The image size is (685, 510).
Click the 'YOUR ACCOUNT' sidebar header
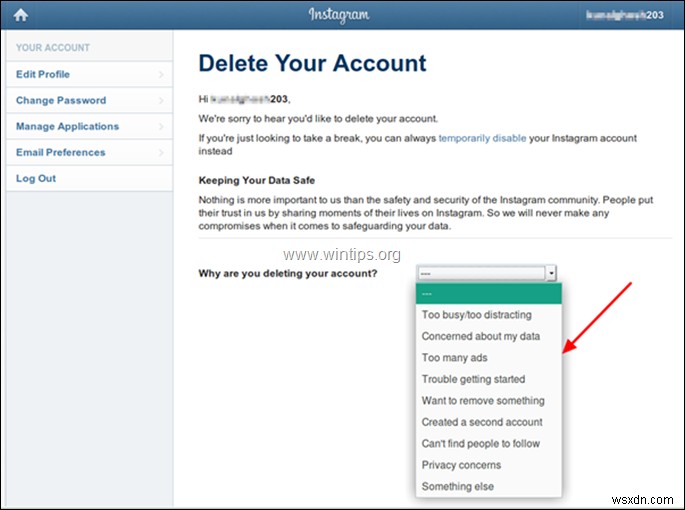(x=53, y=48)
